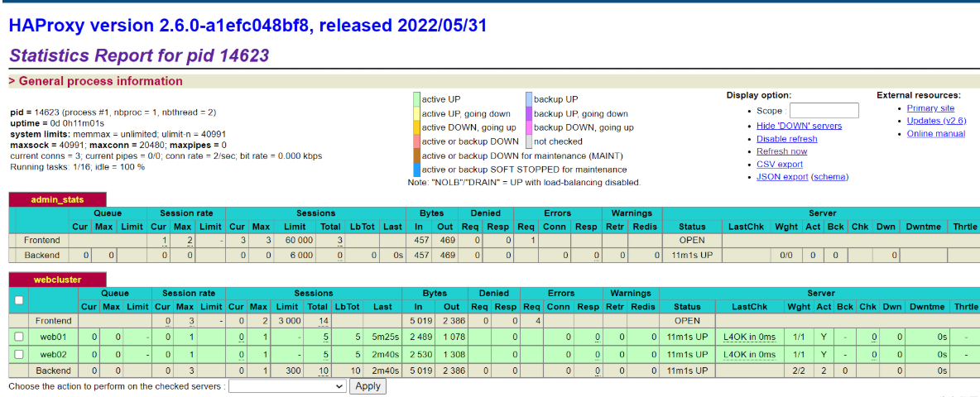980x397 pixels.
Task: Click admin_stats Frontend OPEN status
Action: [x=692, y=241]
